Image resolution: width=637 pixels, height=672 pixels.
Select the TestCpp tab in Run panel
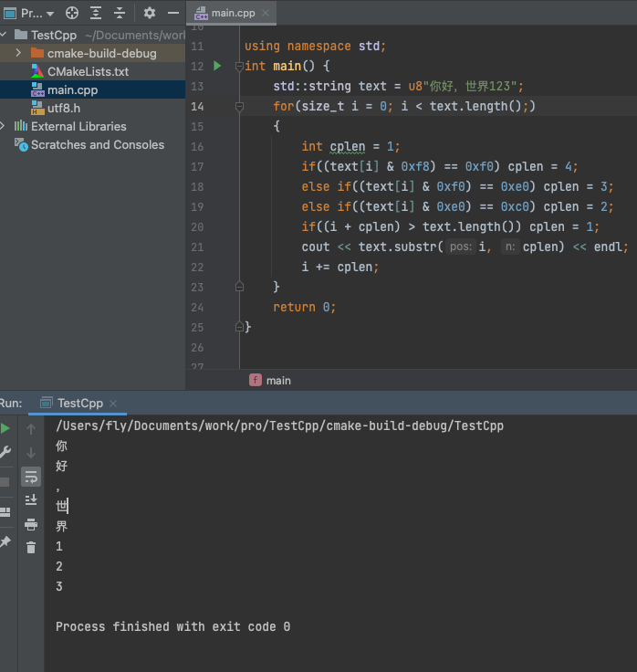tap(79, 403)
